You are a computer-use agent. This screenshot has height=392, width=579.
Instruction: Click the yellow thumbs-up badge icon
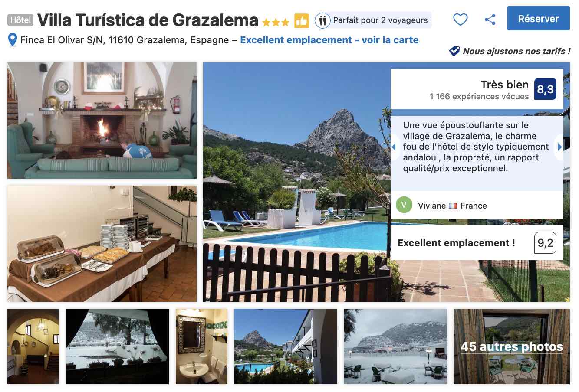pos(301,20)
